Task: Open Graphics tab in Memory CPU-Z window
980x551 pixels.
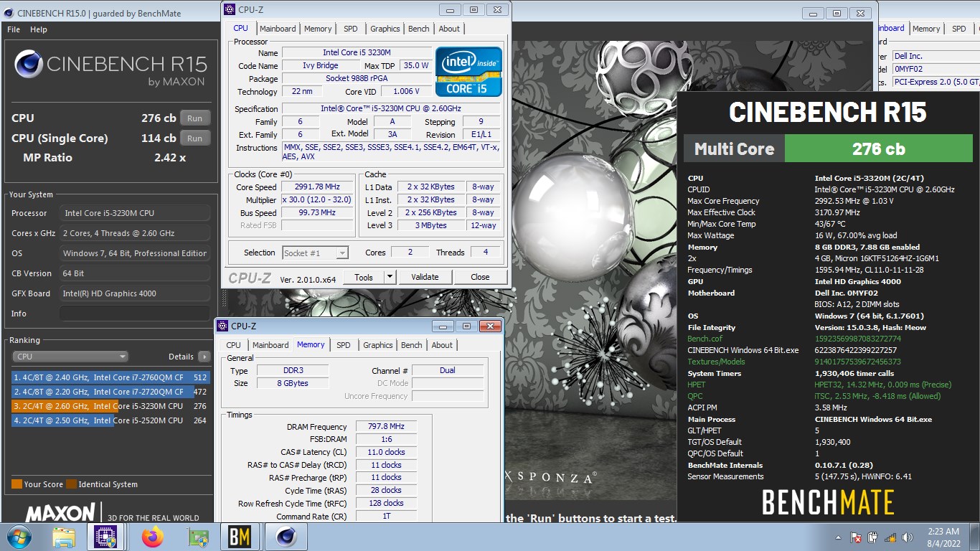Action: click(x=378, y=345)
